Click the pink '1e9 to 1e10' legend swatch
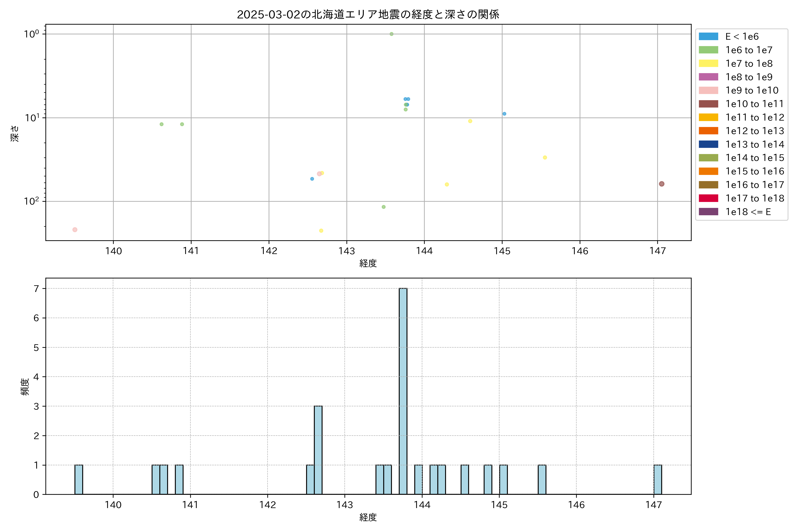The height and width of the screenshot is (532, 798). click(x=708, y=91)
